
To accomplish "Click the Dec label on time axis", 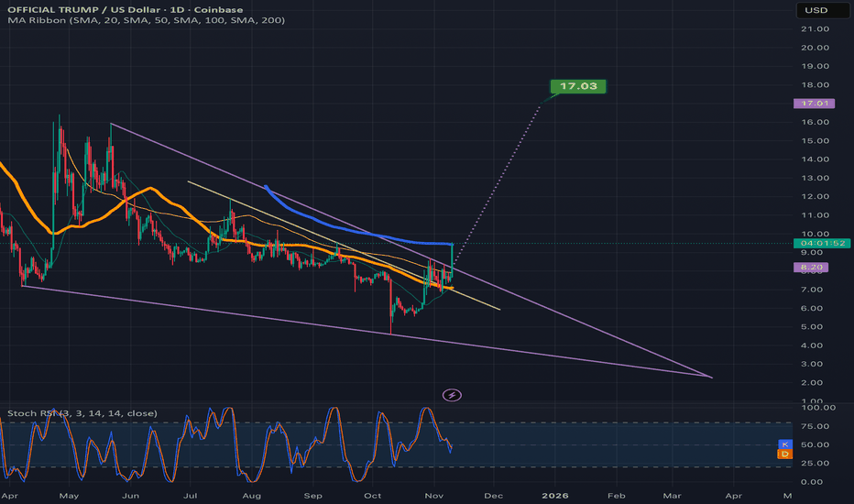I will (494, 495).
